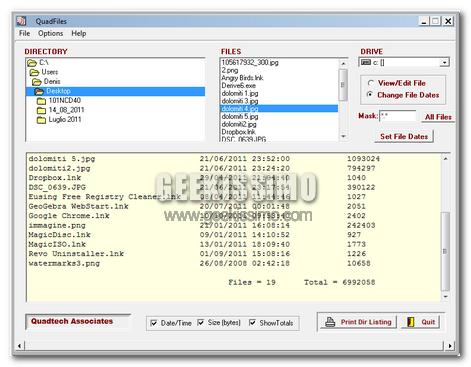Open the Drive dropdown arrow
The width and height of the screenshot is (471, 367).
(444, 63)
